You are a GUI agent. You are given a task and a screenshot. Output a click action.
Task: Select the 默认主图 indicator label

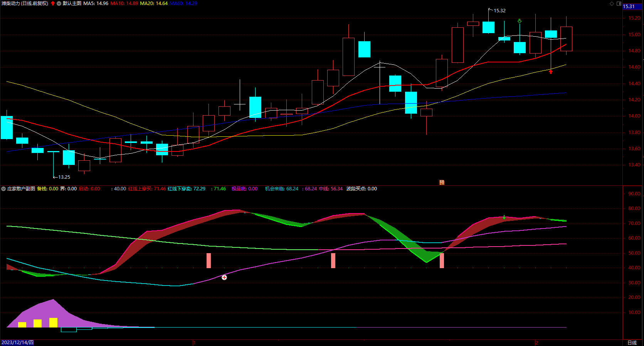[x=72, y=3]
